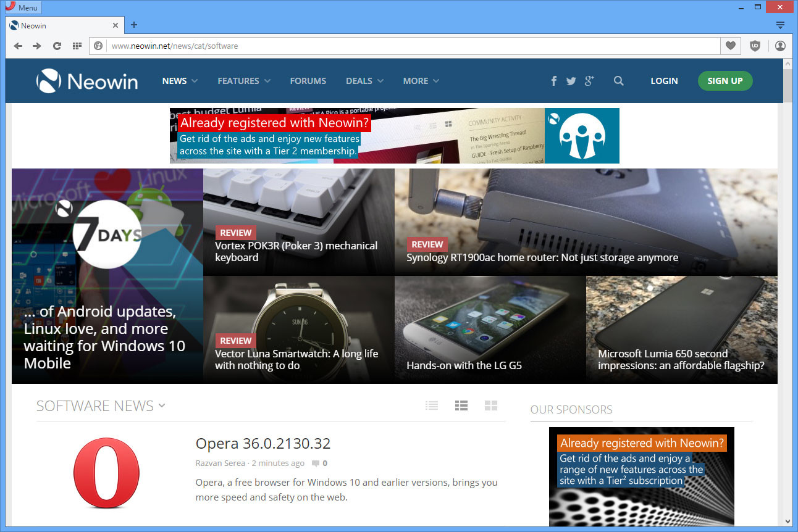
Task: Open Hands-on with the LG G5
Action: [x=490, y=330]
